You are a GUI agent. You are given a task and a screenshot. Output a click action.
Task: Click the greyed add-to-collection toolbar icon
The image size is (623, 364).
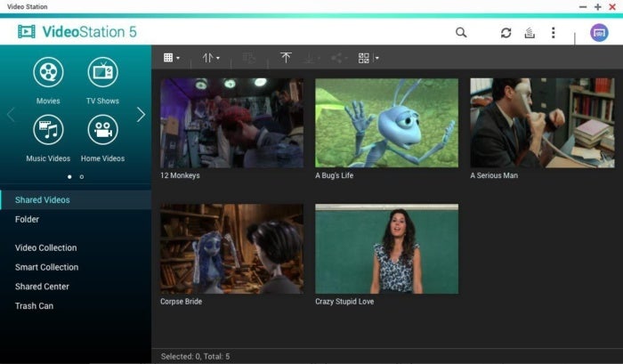249,58
